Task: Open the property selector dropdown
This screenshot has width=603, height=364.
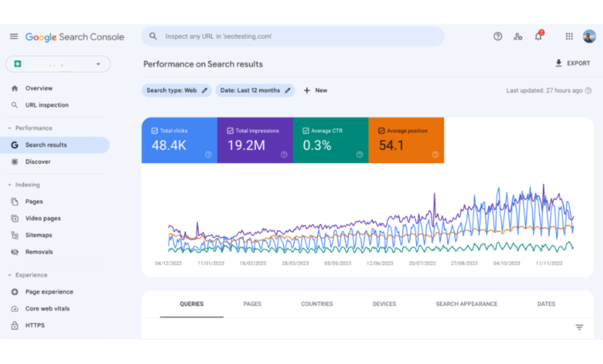Action: [58, 64]
